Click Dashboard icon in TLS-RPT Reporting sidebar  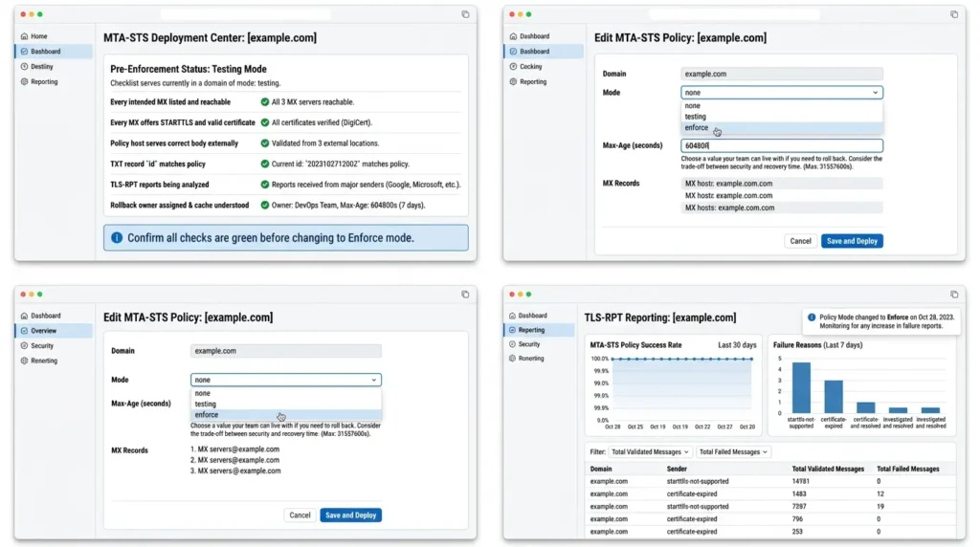click(x=513, y=316)
